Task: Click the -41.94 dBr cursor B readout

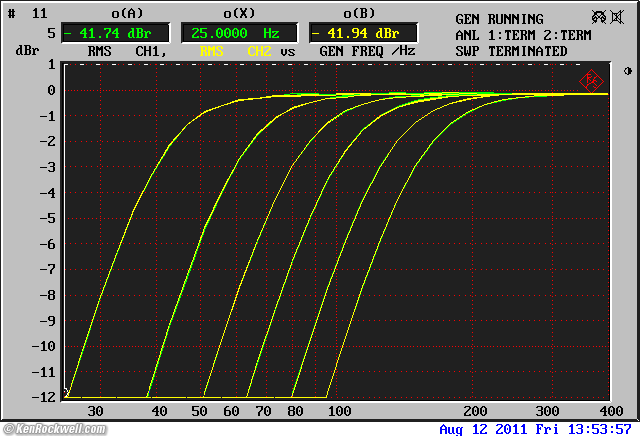Action: pos(361,32)
